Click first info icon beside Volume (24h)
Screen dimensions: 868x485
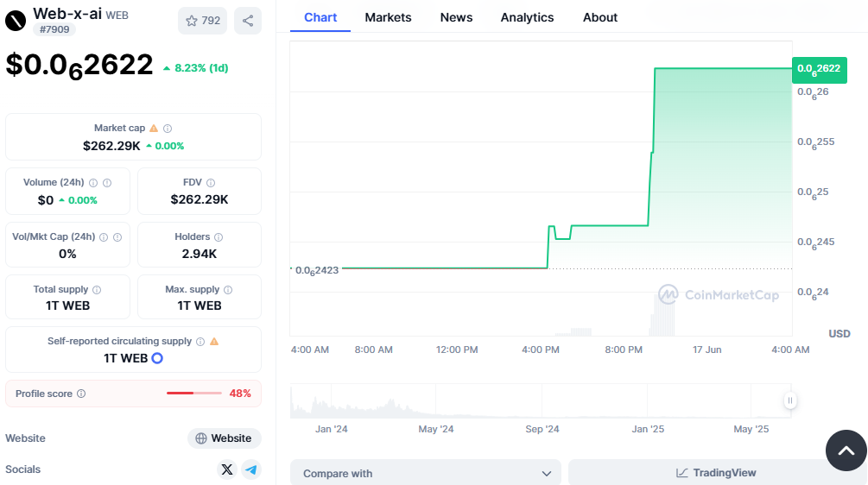(x=93, y=182)
